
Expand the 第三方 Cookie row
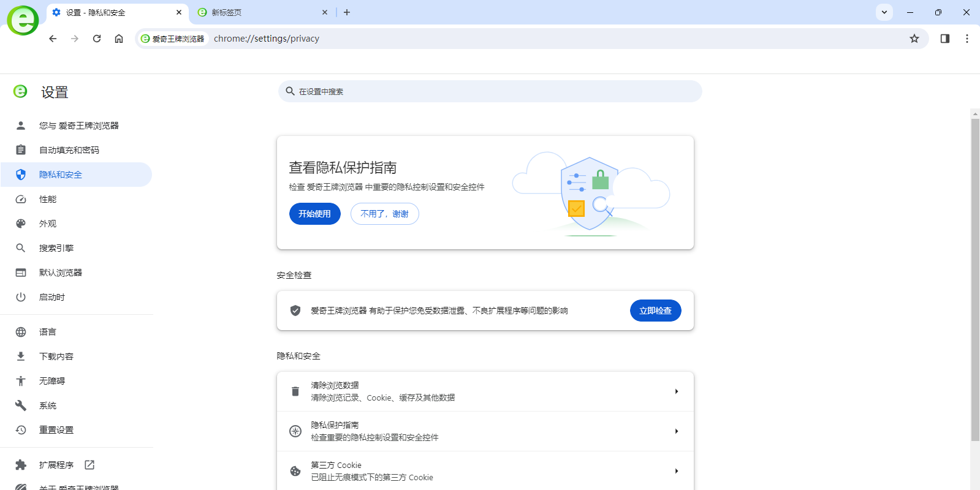[x=676, y=471]
